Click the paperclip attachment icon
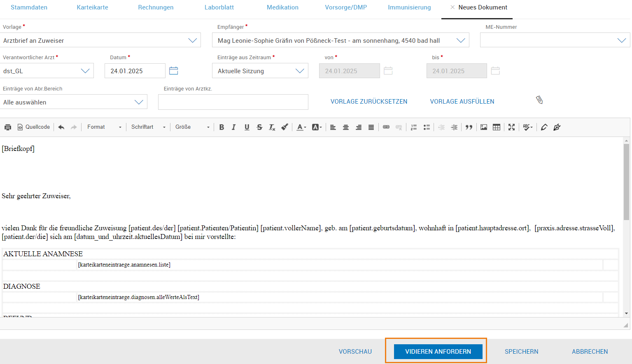This screenshot has height=364, width=632. (539, 100)
